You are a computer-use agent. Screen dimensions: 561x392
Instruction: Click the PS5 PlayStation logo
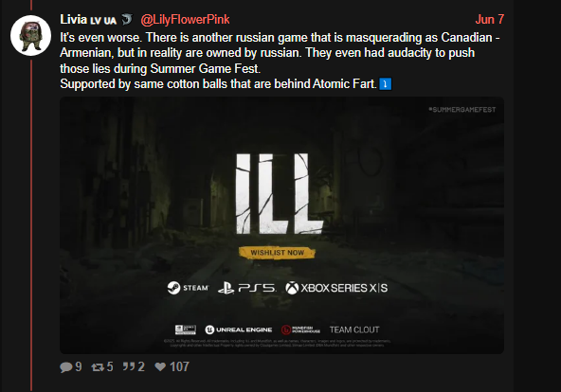point(247,288)
